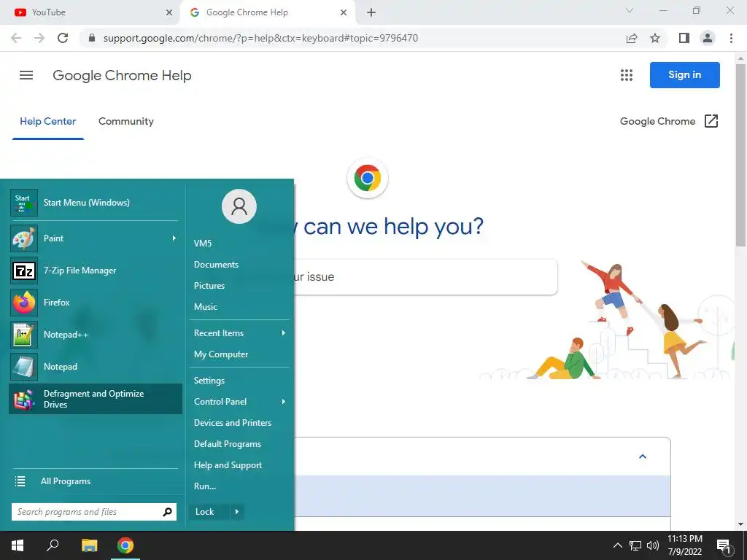Click Chrome profile avatar icon
Screen dimensions: 747x560
(708, 38)
